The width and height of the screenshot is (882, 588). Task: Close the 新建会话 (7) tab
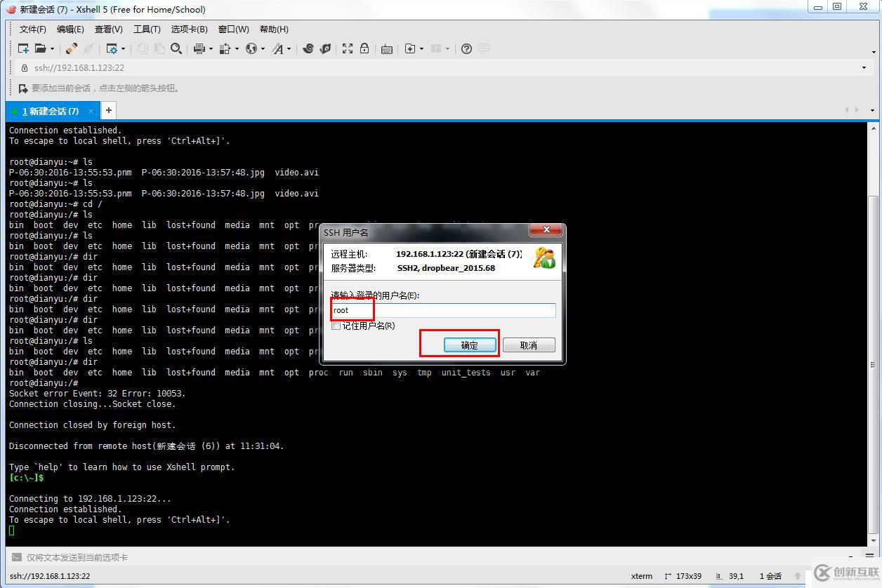91,111
